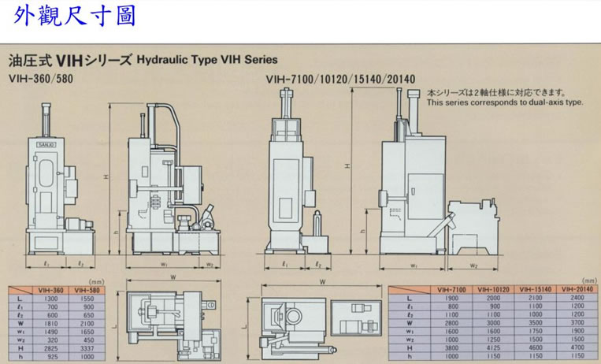Screen dimensions: 601x364
Task: Click the w1 value 1650 for VIH-580
Action: coord(87,332)
